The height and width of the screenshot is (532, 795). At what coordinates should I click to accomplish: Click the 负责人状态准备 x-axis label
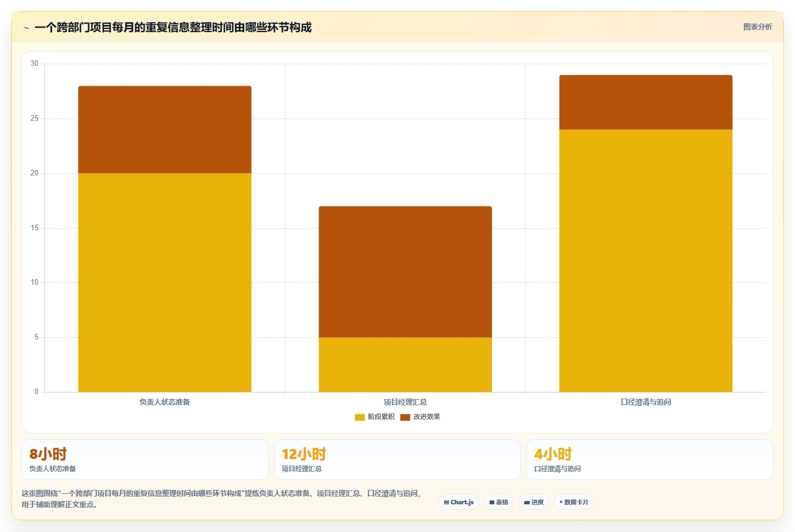[165, 402]
